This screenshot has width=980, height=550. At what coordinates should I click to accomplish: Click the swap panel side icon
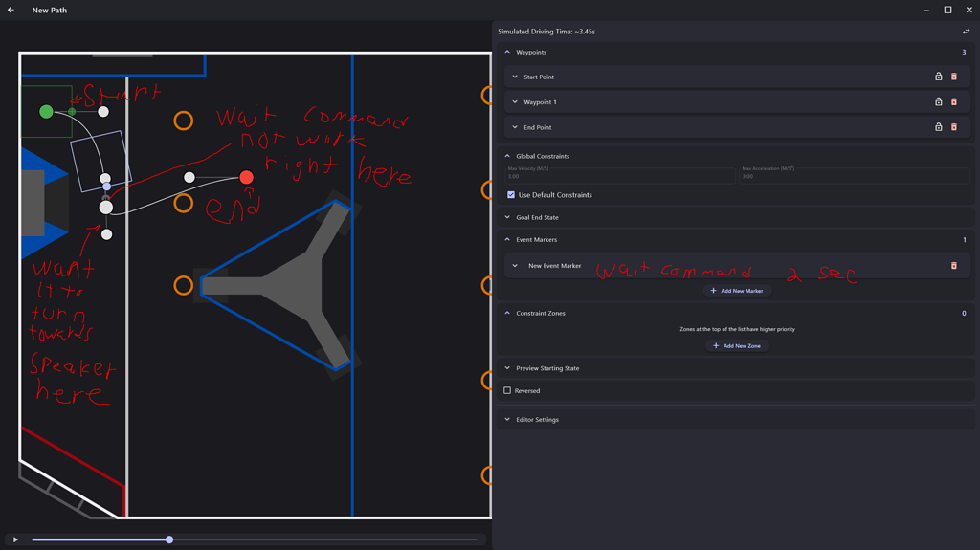click(x=966, y=32)
